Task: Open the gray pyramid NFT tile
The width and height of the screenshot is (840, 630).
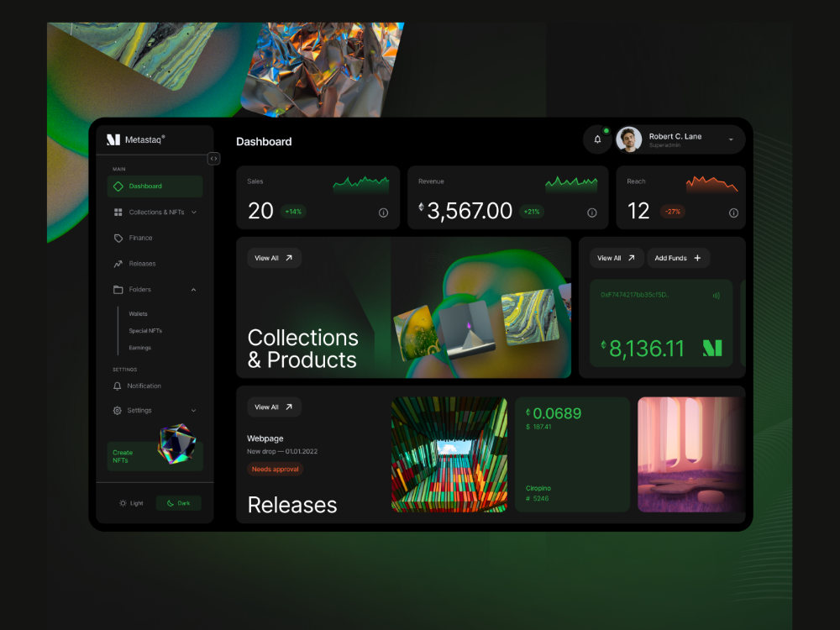Action: point(467,329)
